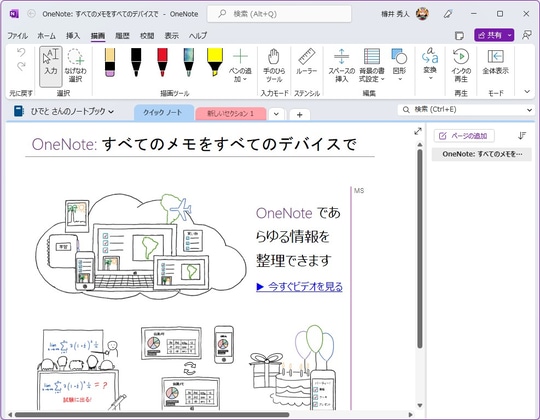
Task: Click the back arrow in title bar
Action: pyautogui.click(x=31, y=14)
